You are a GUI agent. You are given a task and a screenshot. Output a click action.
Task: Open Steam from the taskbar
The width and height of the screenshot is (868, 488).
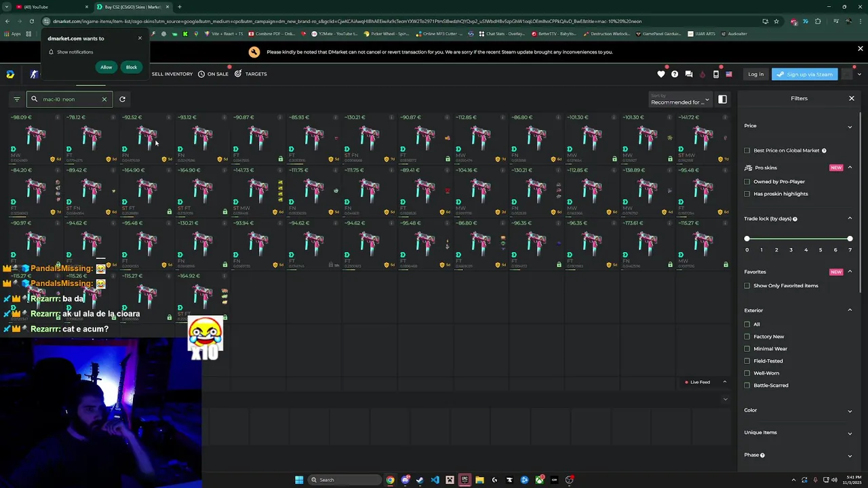(x=420, y=480)
